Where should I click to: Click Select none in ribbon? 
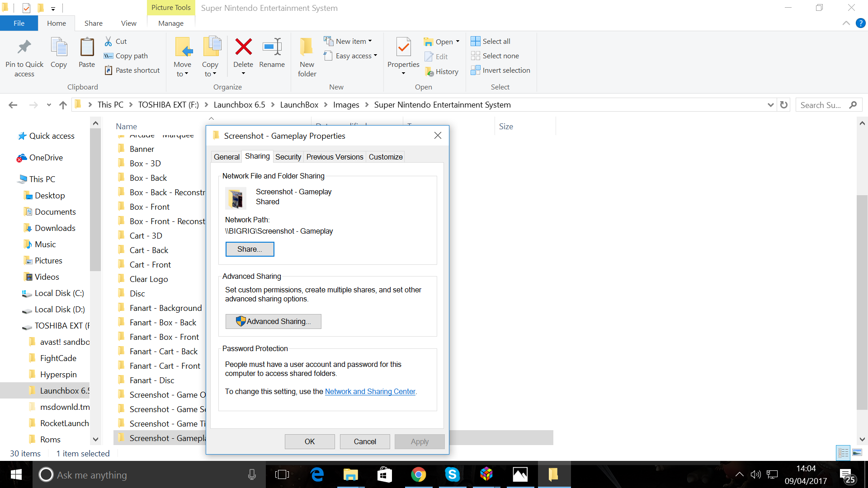[x=495, y=56]
